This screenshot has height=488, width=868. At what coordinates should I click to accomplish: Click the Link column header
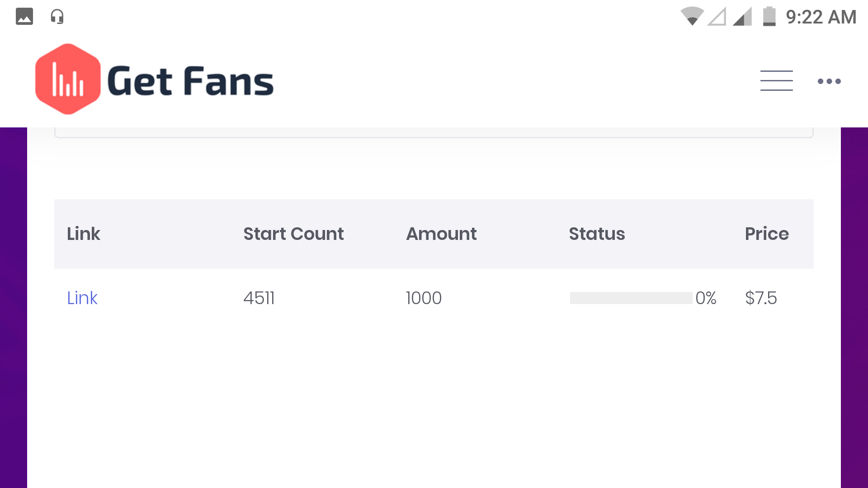point(83,234)
